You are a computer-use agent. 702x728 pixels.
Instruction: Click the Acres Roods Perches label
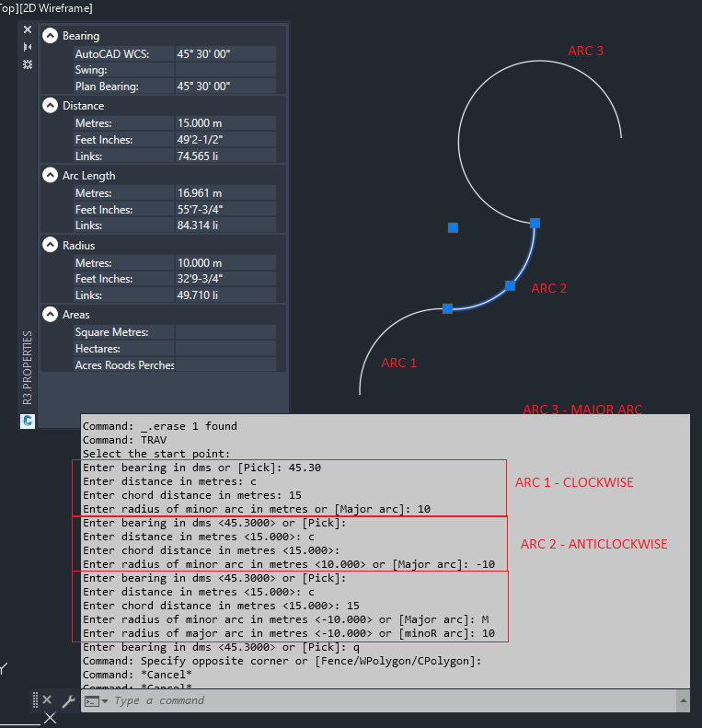pos(124,365)
